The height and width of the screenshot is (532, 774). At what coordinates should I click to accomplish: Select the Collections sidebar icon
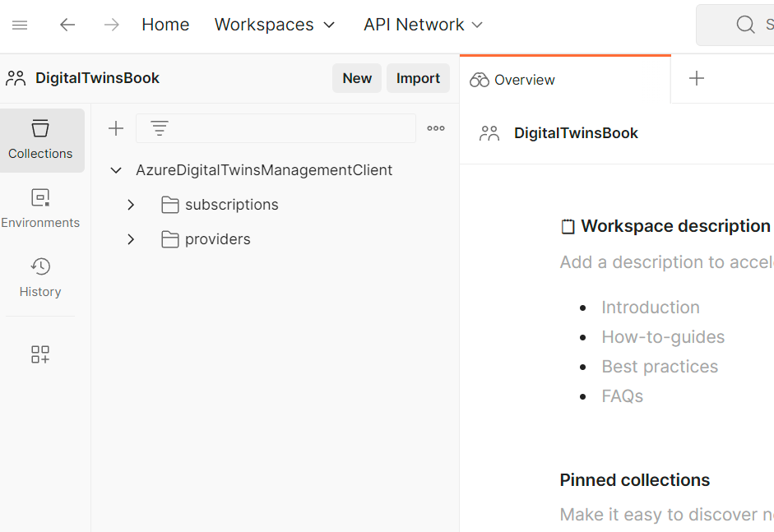click(x=40, y=140)
